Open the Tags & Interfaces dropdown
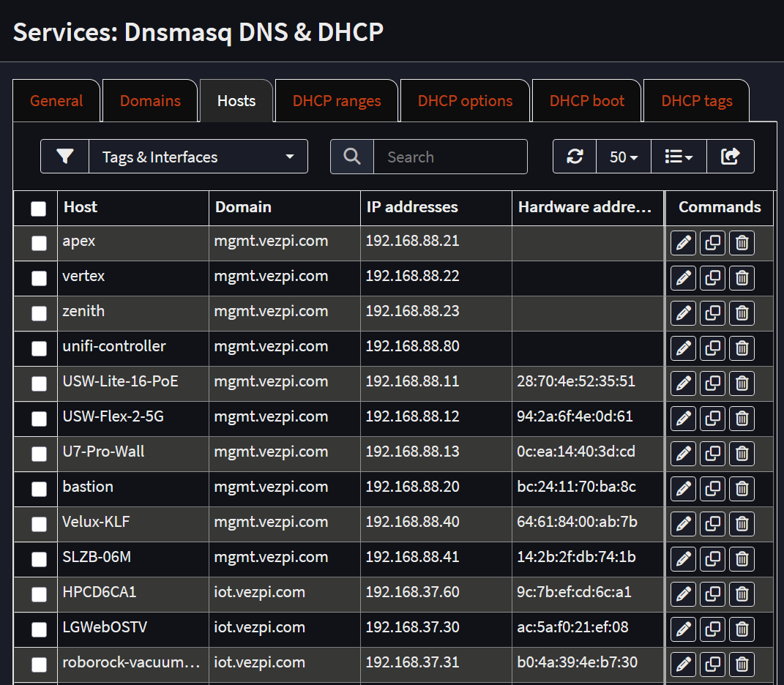 pos(198,156)
